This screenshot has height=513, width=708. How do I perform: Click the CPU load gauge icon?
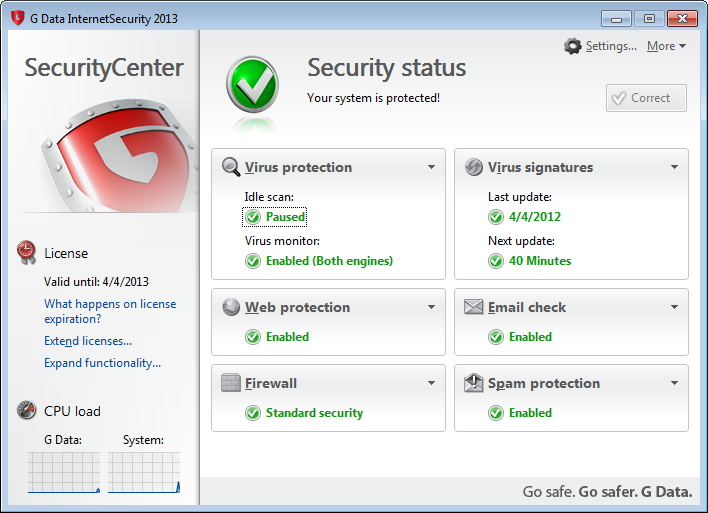click(27, 411)
